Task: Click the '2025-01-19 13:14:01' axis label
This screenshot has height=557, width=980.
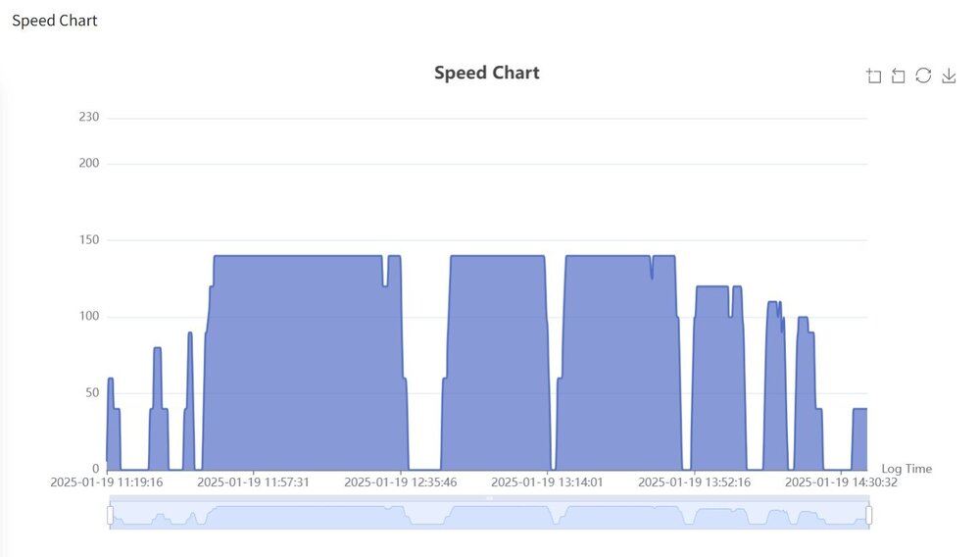Action: [547, 482]
